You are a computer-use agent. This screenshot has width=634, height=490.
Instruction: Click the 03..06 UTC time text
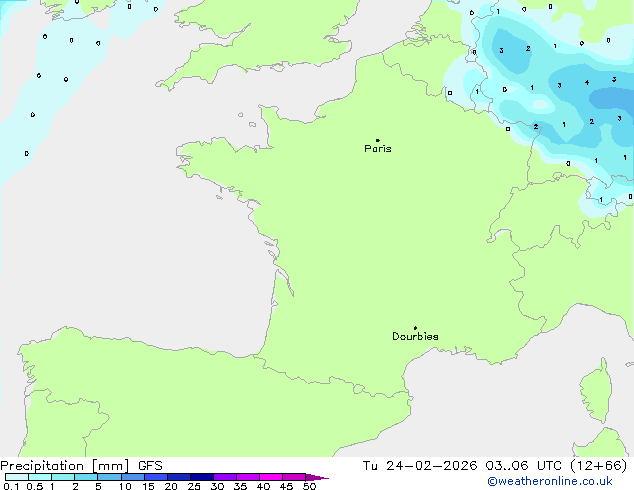524,466
